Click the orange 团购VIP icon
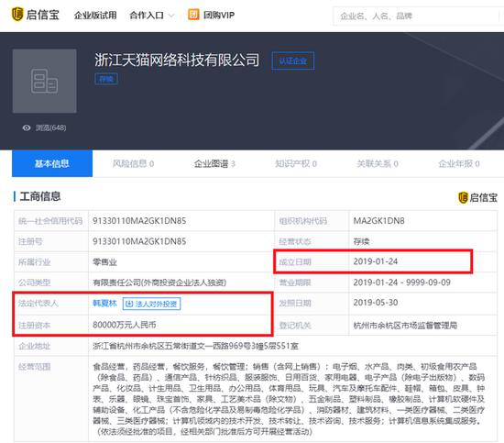504x443 pixels. pyautogui.click(x=193, y=15)
